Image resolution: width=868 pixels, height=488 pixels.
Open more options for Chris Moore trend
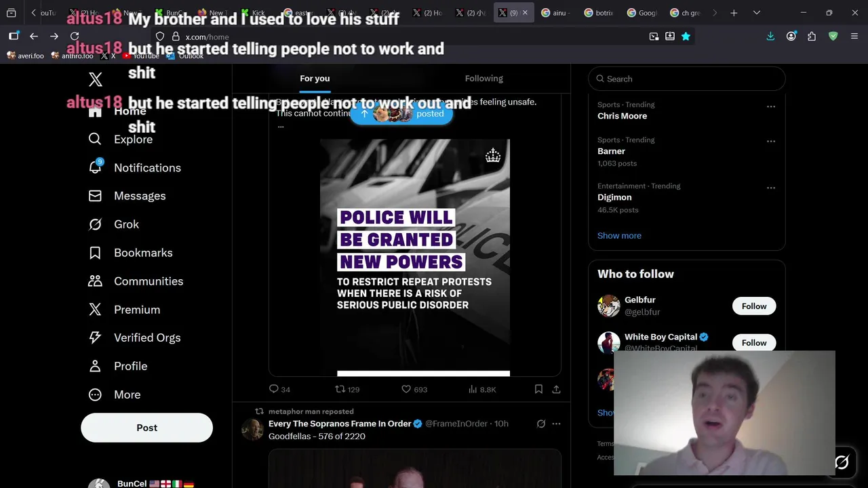coord(771,106)
